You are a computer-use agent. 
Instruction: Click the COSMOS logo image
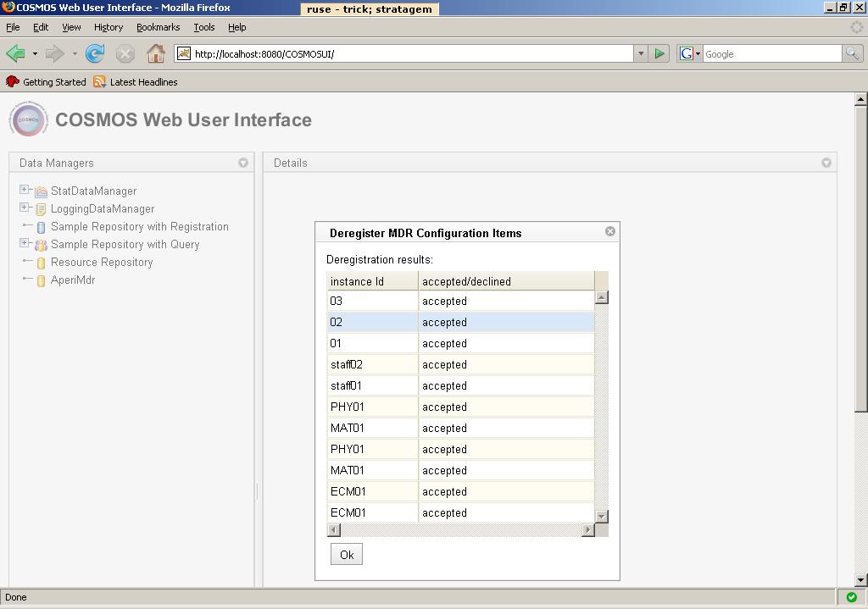(x=29, y=119)
